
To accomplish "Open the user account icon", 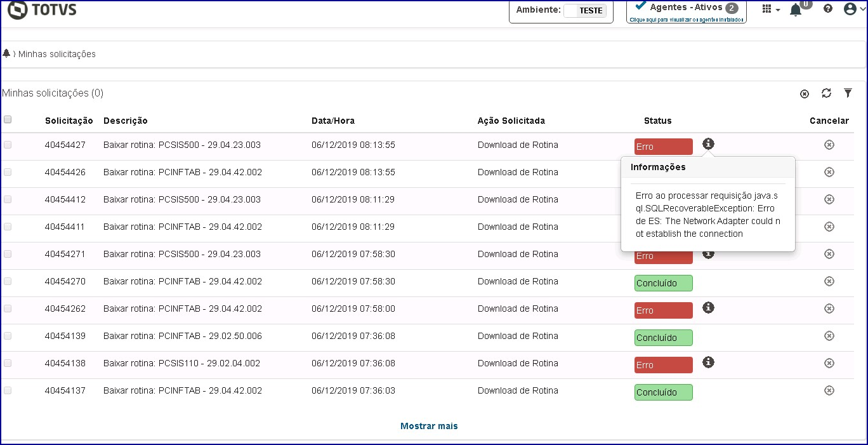I will click(850, 9).
